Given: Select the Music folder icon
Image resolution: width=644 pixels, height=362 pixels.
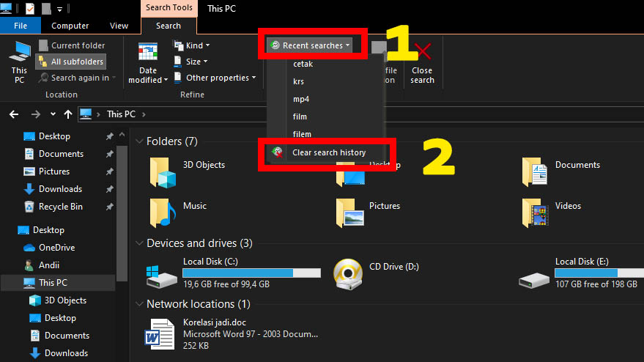Looking at the screenshot, I should [163, 213].
